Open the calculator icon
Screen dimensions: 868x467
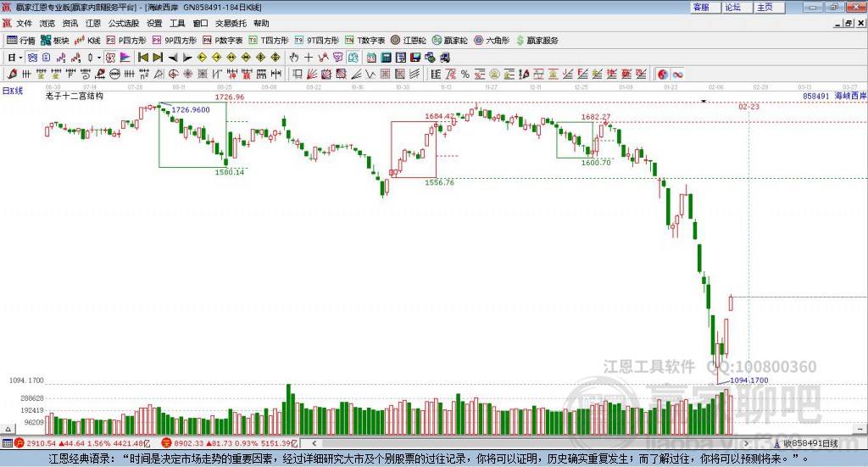386,57
